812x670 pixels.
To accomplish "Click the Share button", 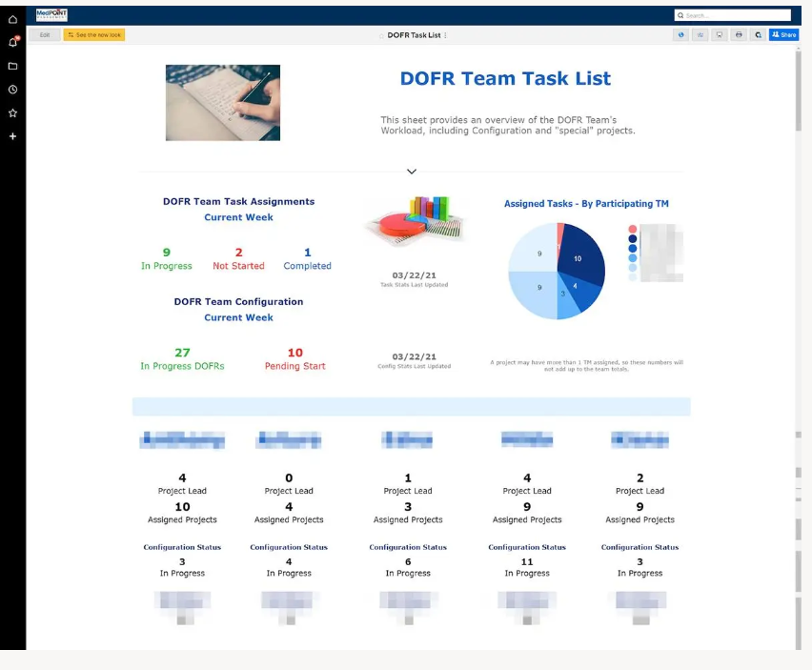I will 784,34.
